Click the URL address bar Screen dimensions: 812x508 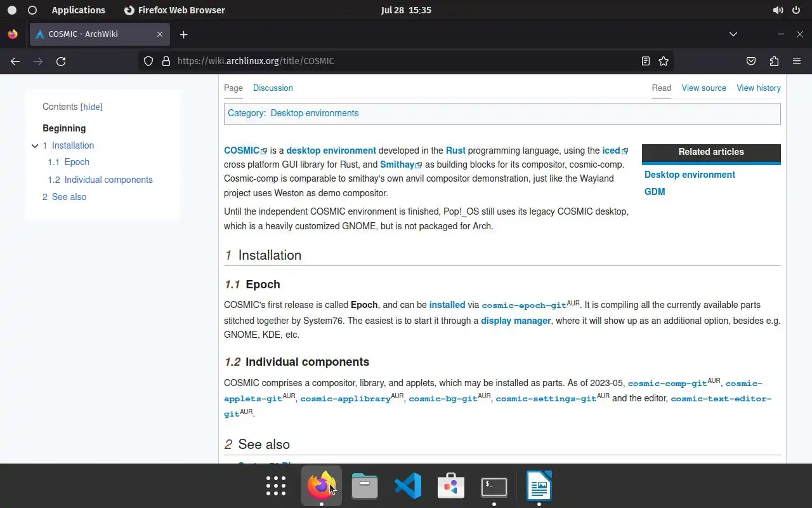406,61
